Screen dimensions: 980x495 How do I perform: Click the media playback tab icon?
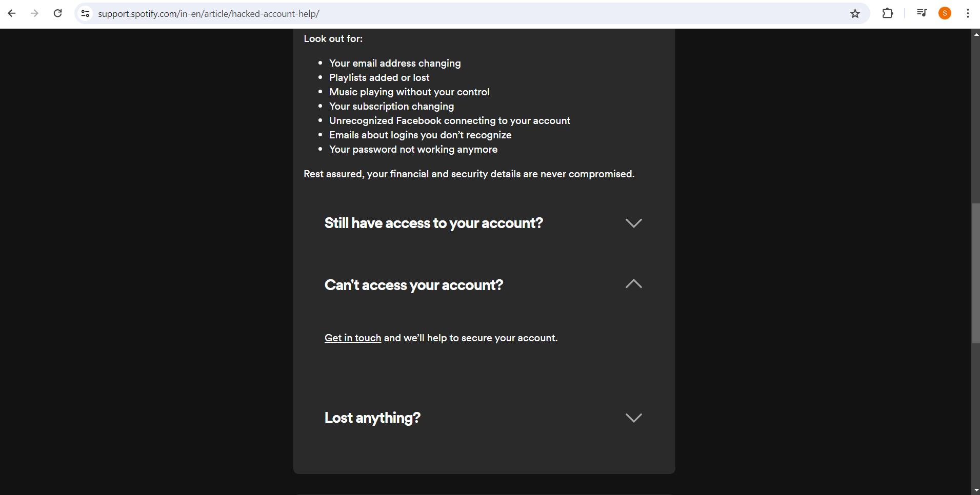(922, 13)
